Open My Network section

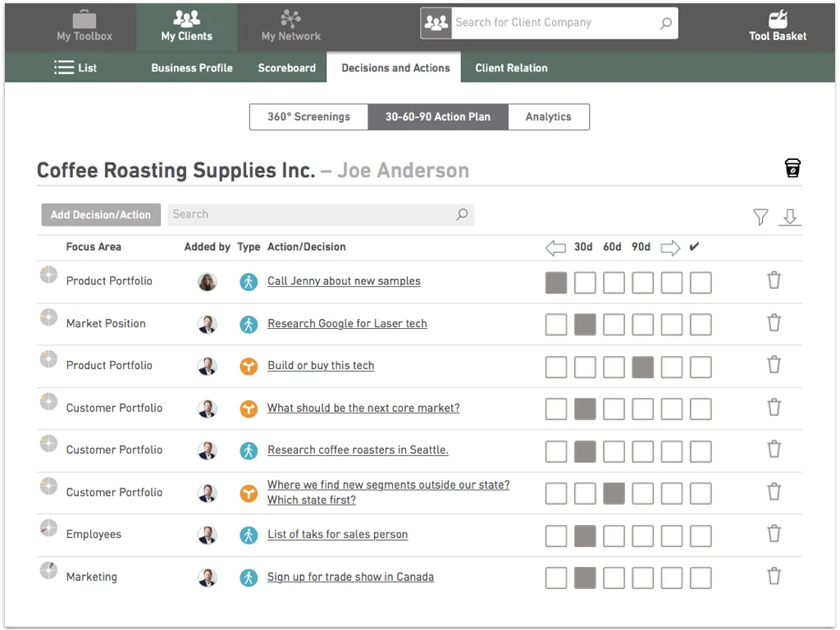pyautogui.click(x=291, y=25)
